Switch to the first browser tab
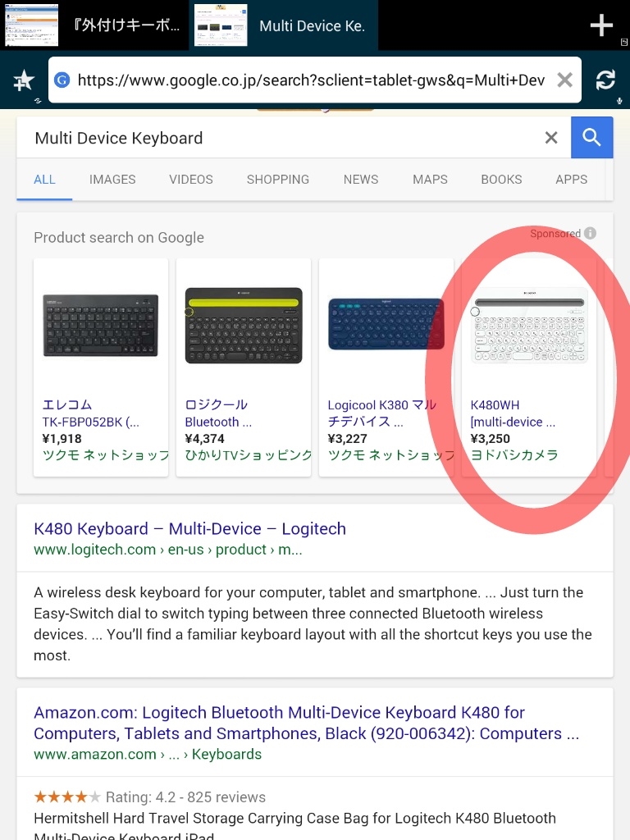 click(x=94, y=25)
